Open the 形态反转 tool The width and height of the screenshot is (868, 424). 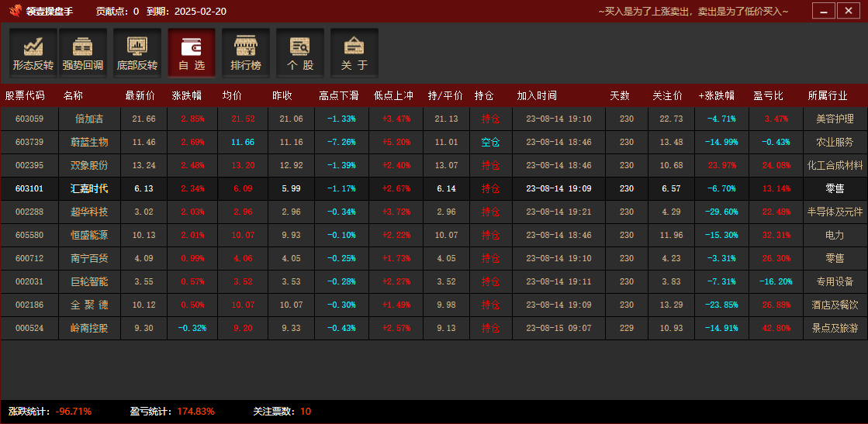pyautogui.click(x=33, y=53)
